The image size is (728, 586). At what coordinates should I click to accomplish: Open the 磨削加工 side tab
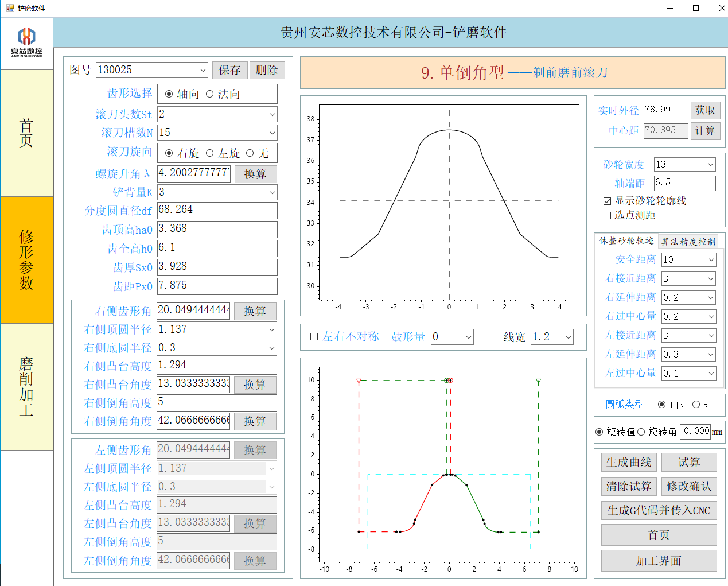pos(26,386)
